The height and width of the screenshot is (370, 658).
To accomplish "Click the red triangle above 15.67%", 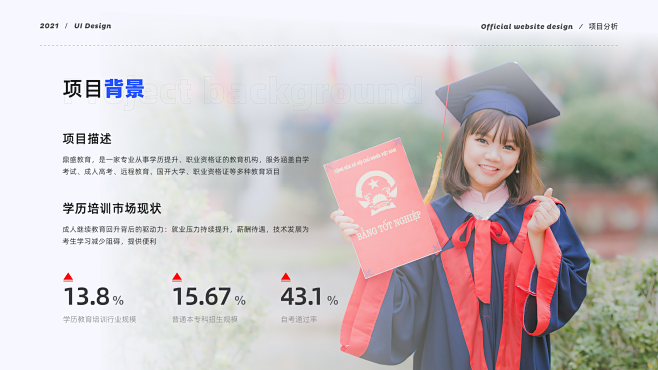I will (177, 277).
